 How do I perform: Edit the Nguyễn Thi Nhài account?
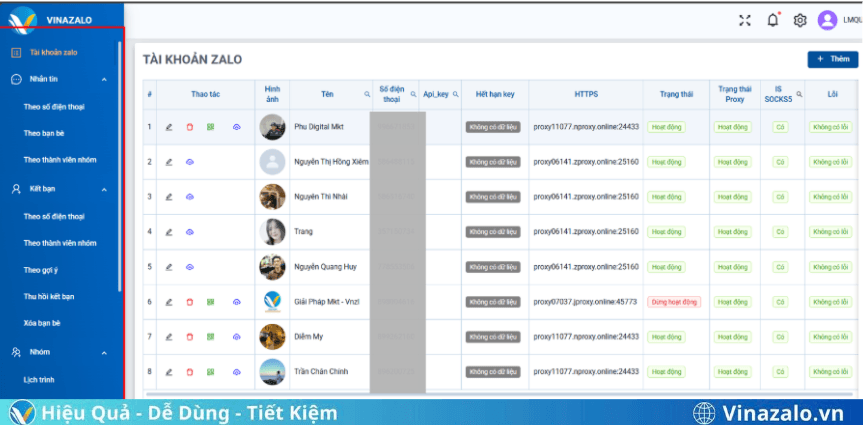[169, 197]
